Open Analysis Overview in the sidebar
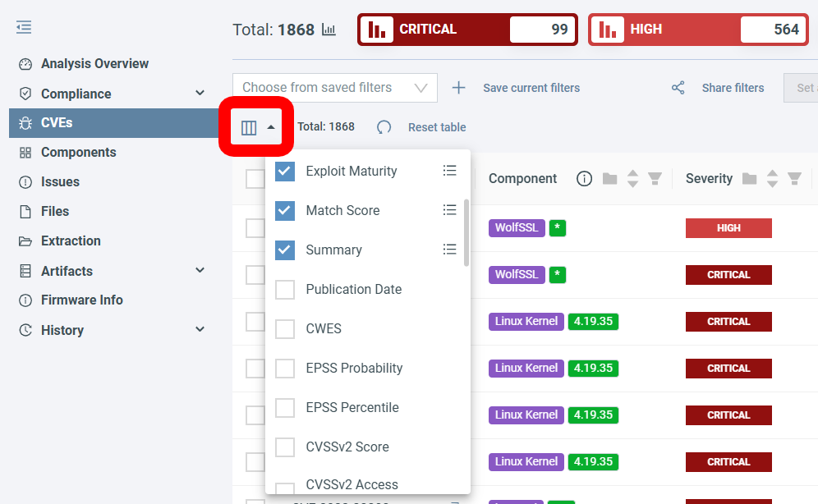The width and height of the screenshot is (818, 504). pyautogui.click(x=94, y=64)
